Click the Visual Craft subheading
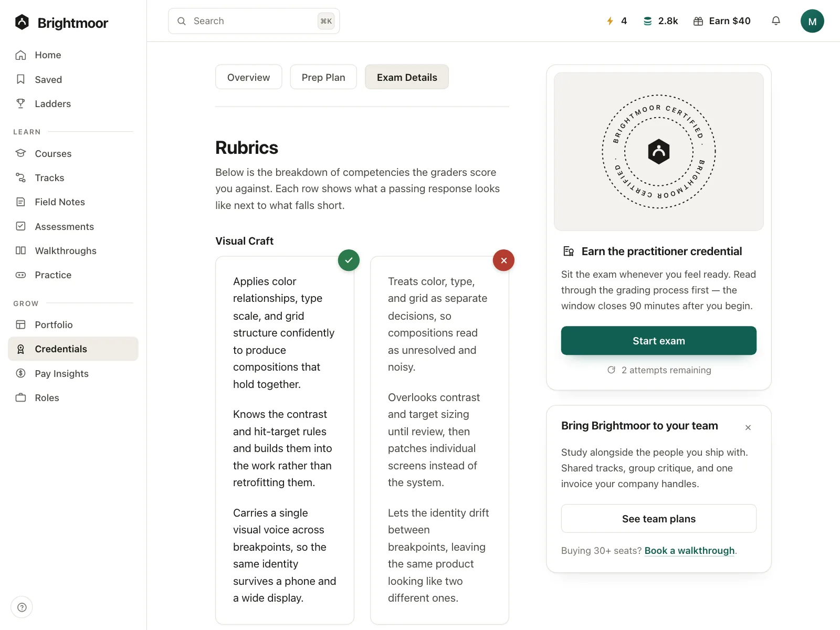The height and width of the screenshot is (630, 840). point(245,241)
